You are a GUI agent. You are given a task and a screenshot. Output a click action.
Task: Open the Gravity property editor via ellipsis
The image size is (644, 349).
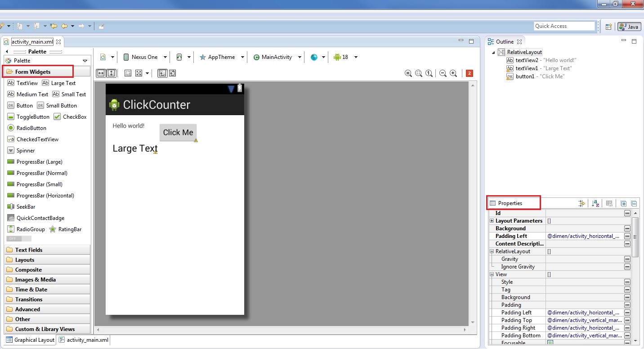[x=627, y=259]
